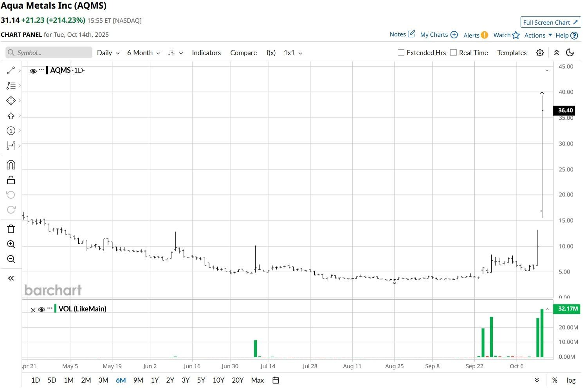Screen dimensions: 584x392
Task: Select the Max time range
Action: pos(258,380)
